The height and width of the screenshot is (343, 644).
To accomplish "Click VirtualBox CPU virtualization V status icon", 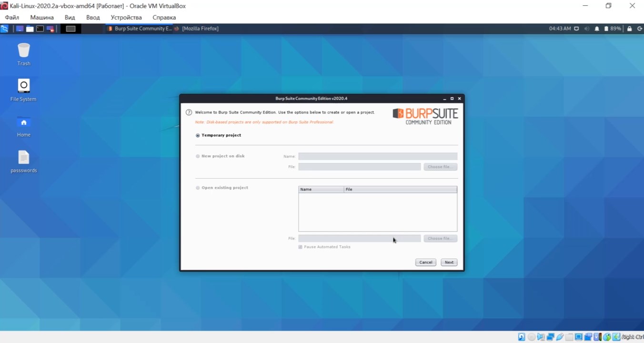I will tap(597, 337).
